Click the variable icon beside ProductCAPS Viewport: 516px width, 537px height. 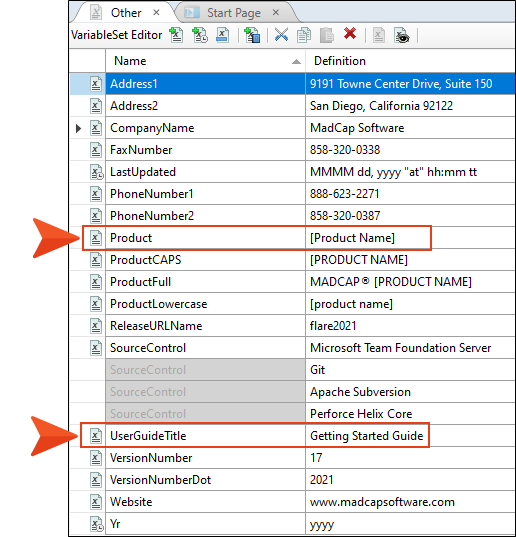coord(96,260)
